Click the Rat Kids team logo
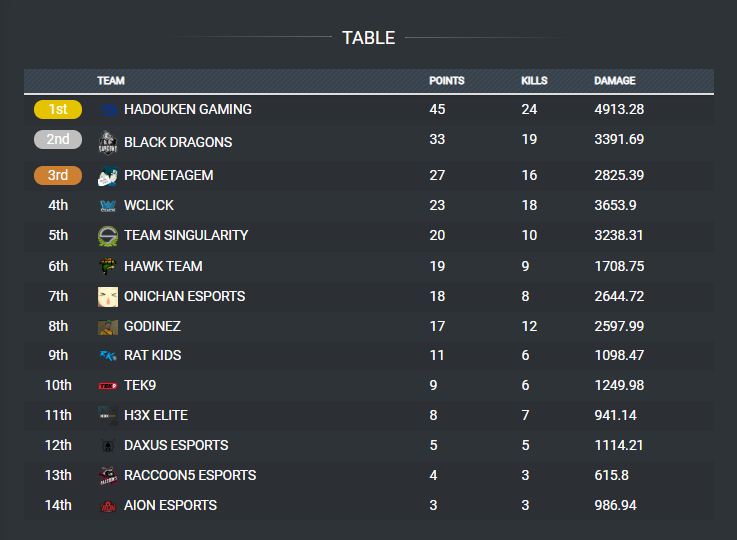The height and width of the screenshot is (540, 737). tap(108, 356)
